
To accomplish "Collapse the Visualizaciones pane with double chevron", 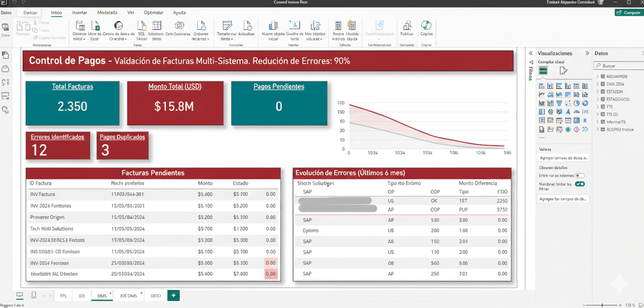I will pyautogui.click(x=587, y=53).
